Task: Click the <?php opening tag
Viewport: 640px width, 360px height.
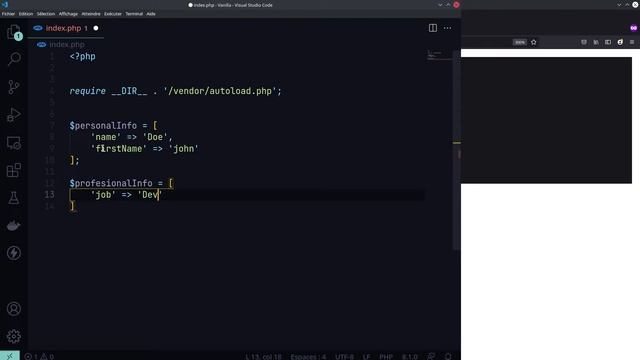Action: (x=82, y=56)
